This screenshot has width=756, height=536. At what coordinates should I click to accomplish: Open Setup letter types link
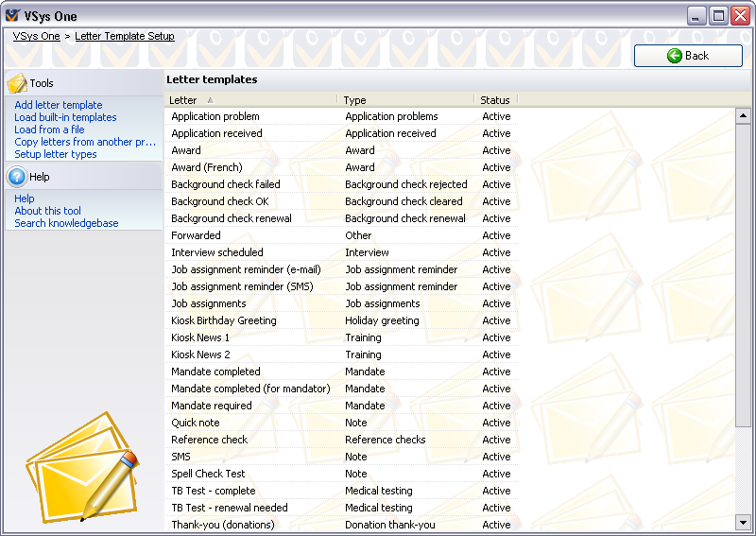(56, 154)
